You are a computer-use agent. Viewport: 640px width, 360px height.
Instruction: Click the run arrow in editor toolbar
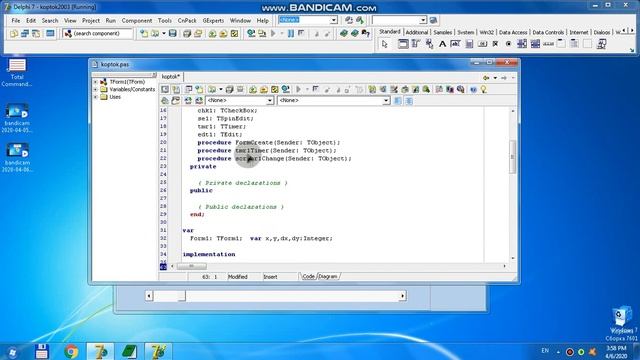298,89
